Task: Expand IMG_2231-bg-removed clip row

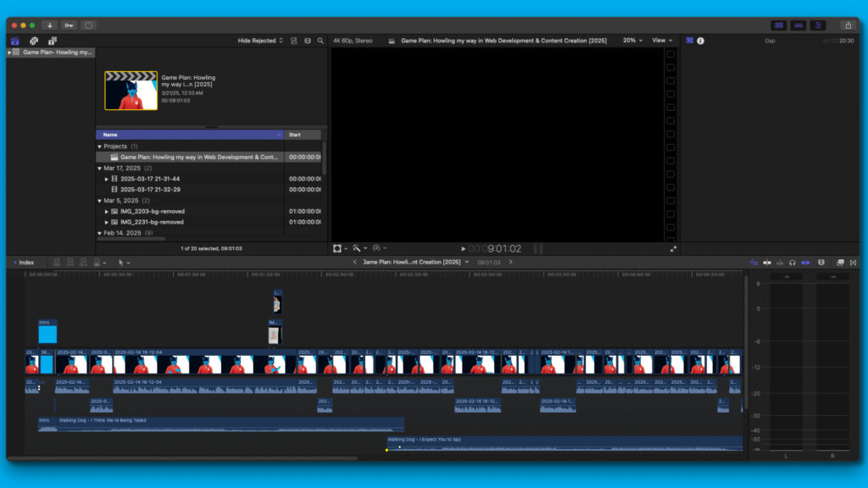Action: coord(106,223)
